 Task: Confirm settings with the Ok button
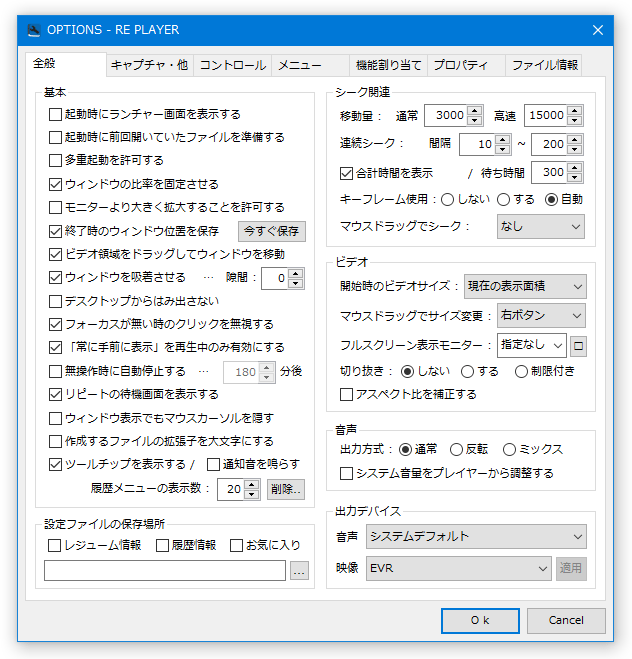[480, 620]
